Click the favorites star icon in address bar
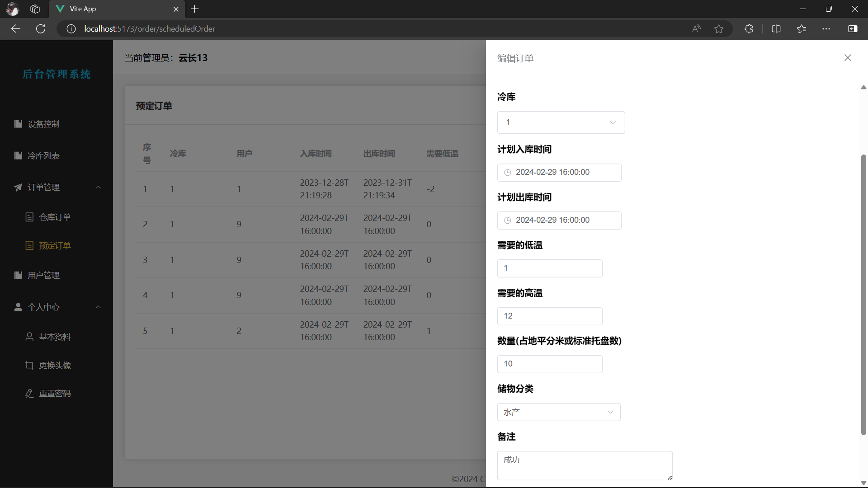868x488 pixels. (719, 29)
